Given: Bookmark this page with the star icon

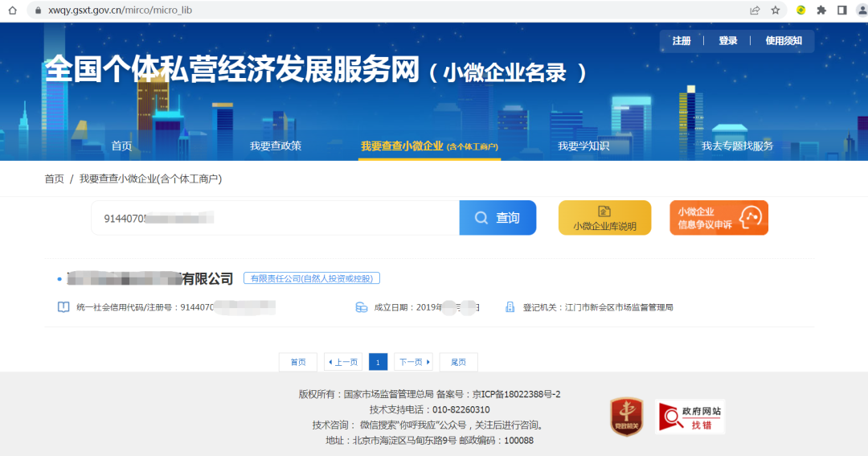Looking at the screenshot, I should coord(776,10).
